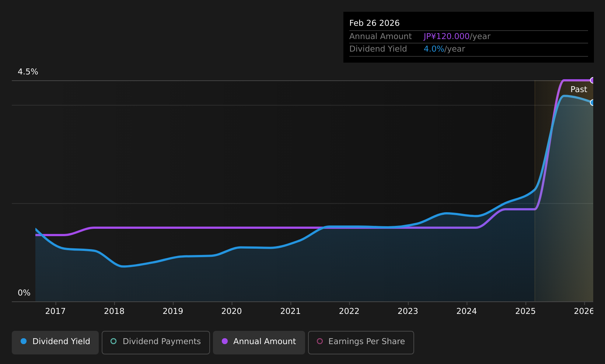Click the 4.5% y-axis label

click(28, 72)
